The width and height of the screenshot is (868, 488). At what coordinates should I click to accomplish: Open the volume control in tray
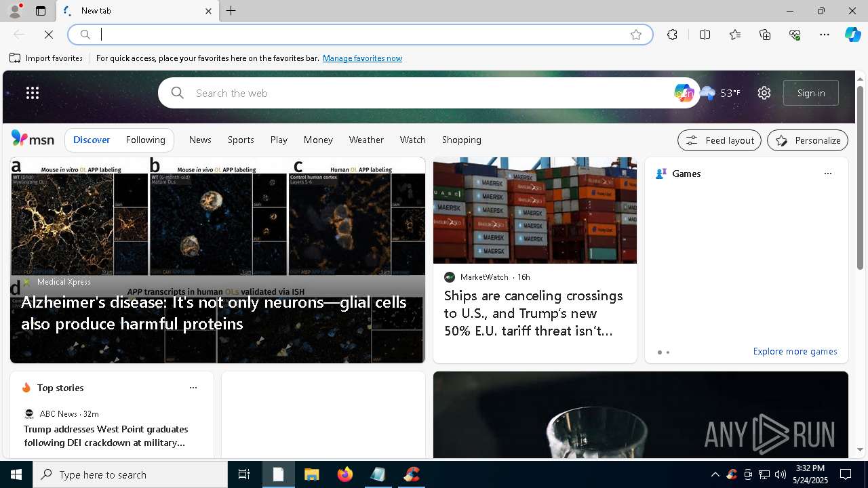[781, 474]
